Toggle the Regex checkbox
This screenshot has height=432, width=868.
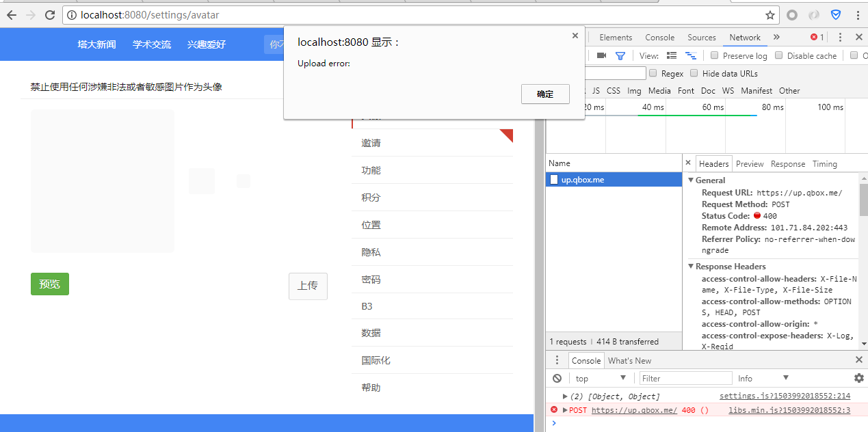click(653, 73)
